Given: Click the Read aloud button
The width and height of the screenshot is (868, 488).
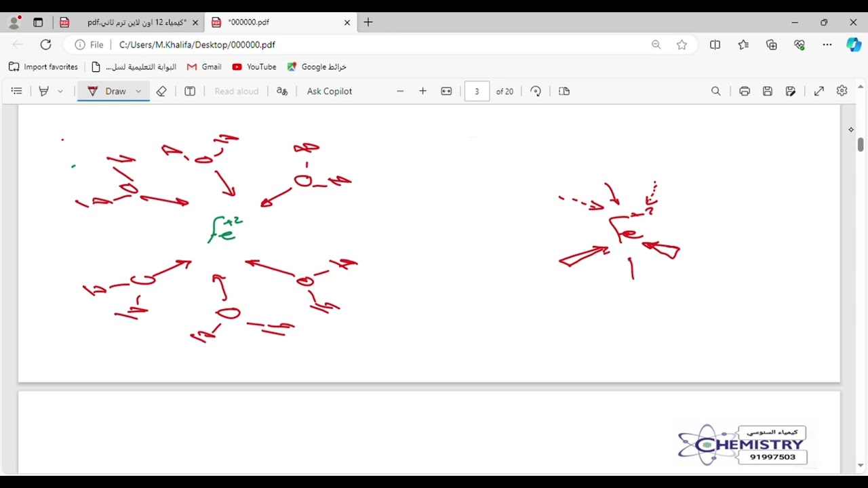Looking at the screenshot, I should [237, 91].
